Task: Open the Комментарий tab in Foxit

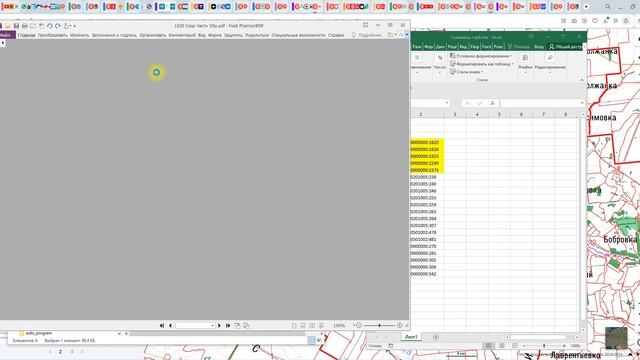Action: click(182, 36)
